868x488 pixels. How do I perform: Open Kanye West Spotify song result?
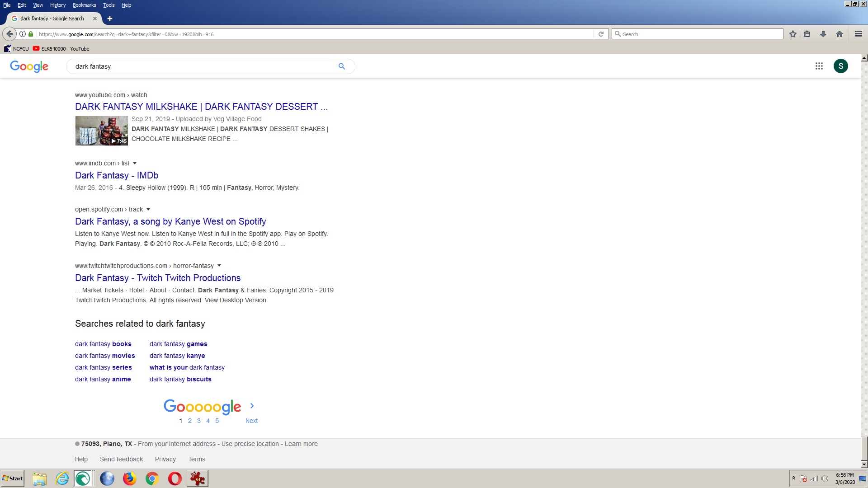coord(170,221)
